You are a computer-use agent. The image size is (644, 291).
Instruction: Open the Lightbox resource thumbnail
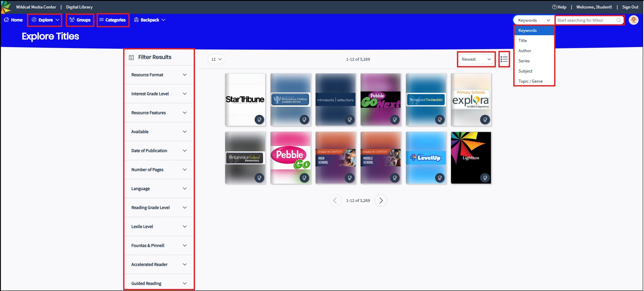point(471,158)
